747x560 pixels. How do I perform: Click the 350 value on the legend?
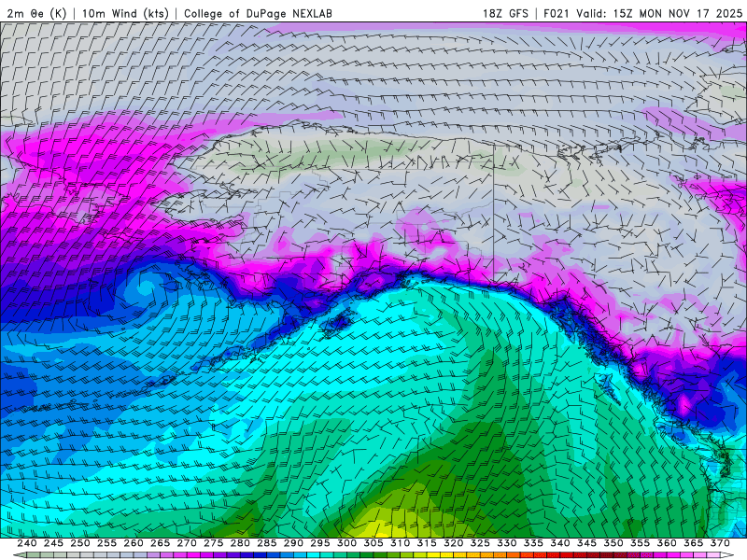[x=613, y=543]
